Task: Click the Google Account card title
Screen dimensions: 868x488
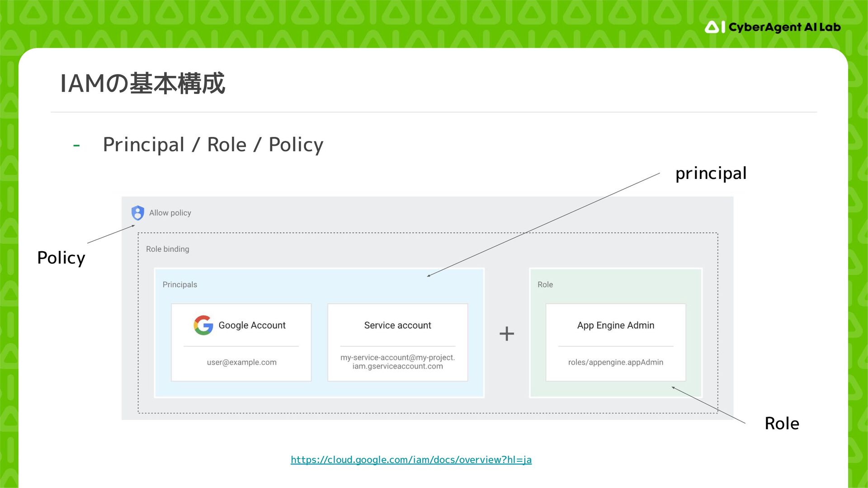Action: [252, 325]
